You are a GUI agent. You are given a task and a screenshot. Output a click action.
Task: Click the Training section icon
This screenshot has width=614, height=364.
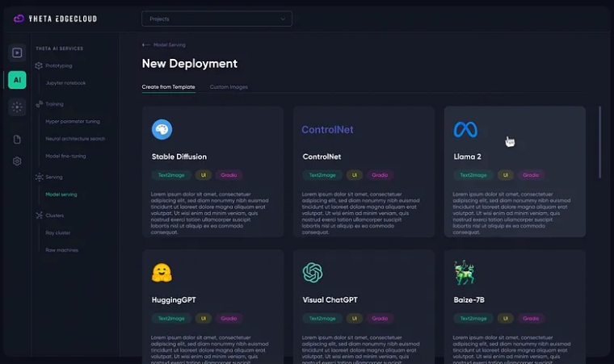(x=39, y=104)
